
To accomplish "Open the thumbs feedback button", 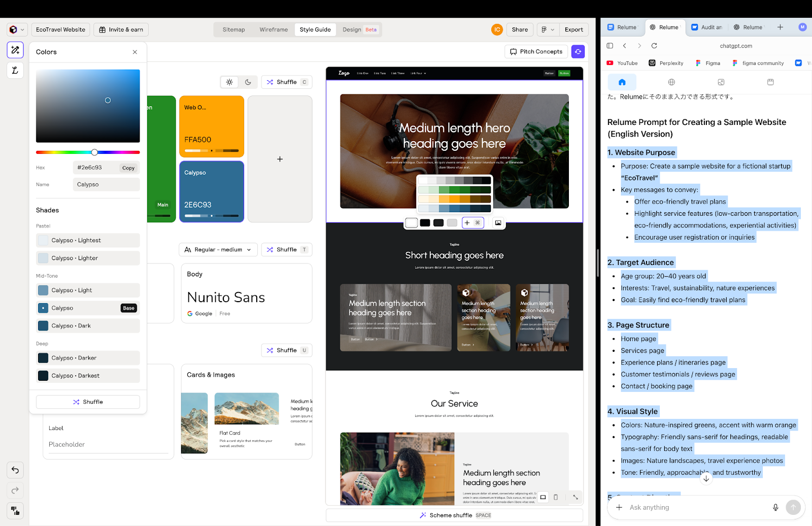I will pyautogui.click(x=15, y=510).
